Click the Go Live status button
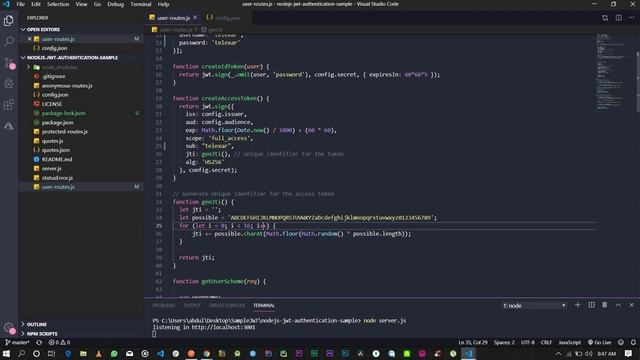The image size is (640, 360). [600, 342]
